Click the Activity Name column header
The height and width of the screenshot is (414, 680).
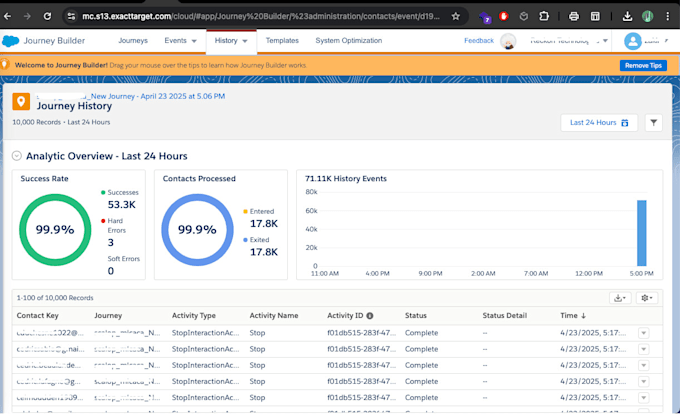[x=274, y=316]
